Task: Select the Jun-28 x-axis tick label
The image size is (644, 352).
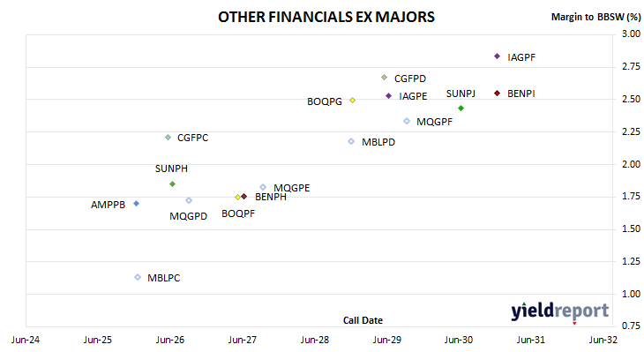Action: pyautogui.click(x=315, y=340)
